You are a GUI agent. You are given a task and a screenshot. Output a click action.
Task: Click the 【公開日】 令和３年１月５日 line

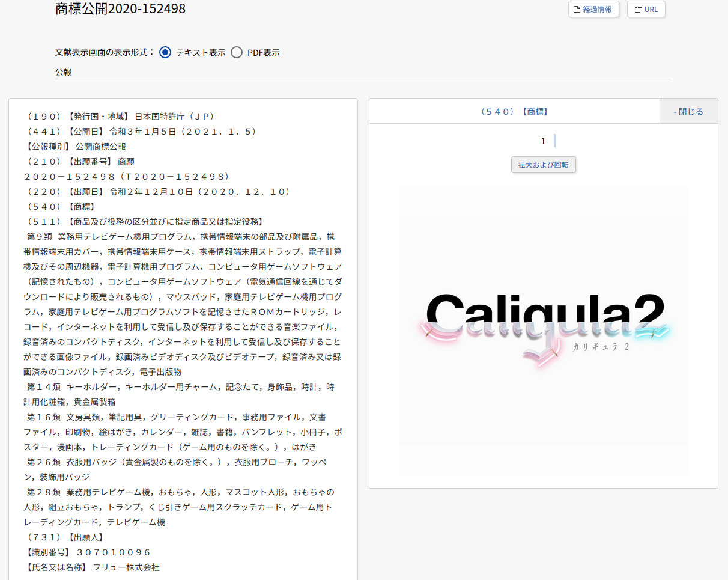pyautogui.click(x=140, y=132)
